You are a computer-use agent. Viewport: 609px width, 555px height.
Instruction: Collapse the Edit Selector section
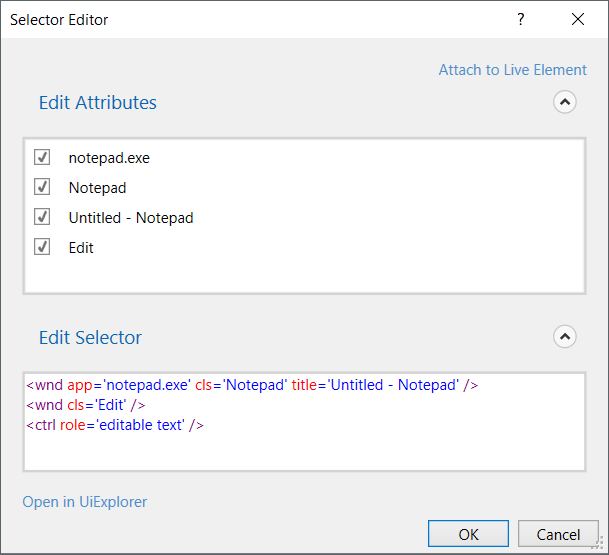click(x=565, y=337)
